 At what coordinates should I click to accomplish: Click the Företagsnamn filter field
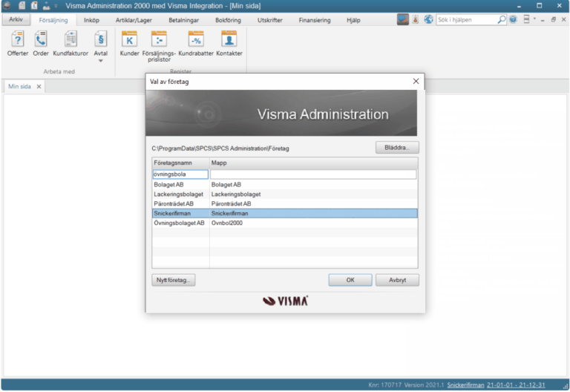coord(180,174)
